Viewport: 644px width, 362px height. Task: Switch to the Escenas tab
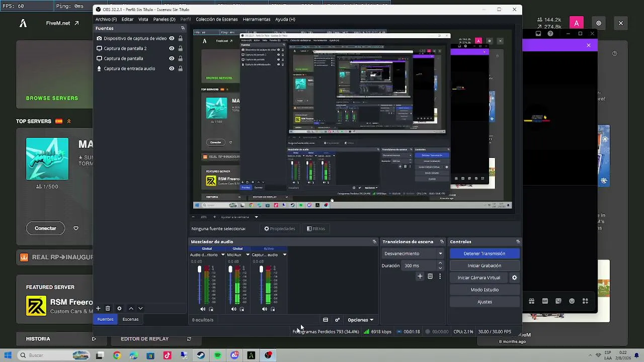tap(130, 319)
